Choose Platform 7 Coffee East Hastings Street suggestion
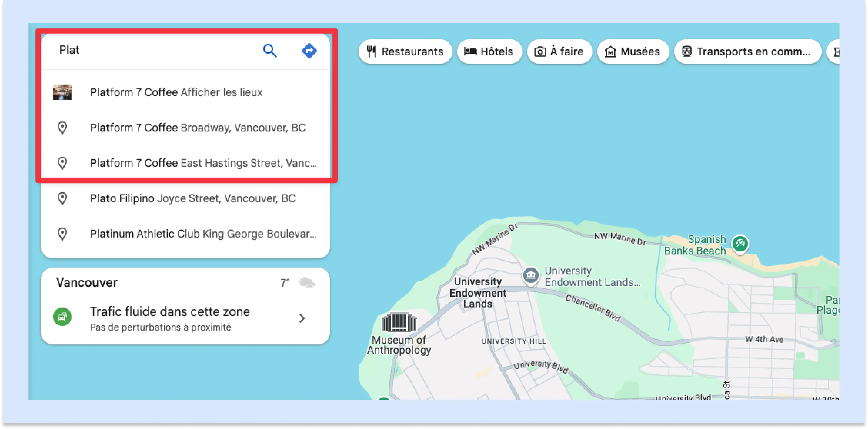This screenshot has height=429, width=868. pos(185,163)
